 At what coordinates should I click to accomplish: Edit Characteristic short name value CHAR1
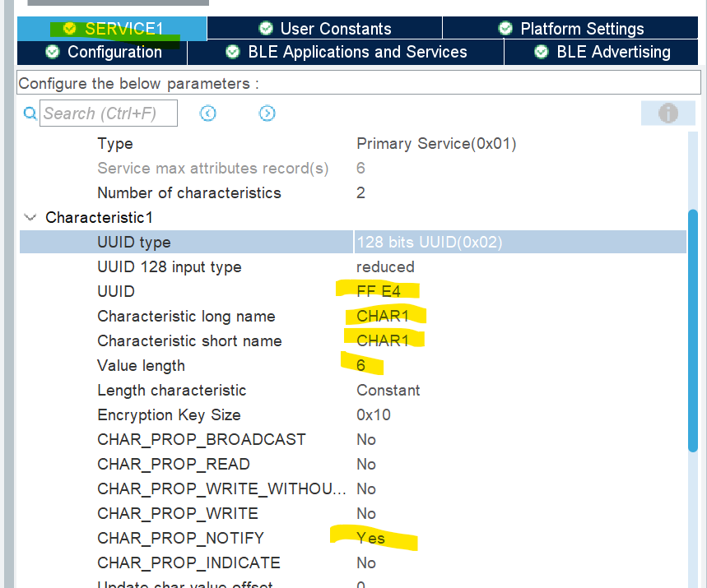pos(383,340)
